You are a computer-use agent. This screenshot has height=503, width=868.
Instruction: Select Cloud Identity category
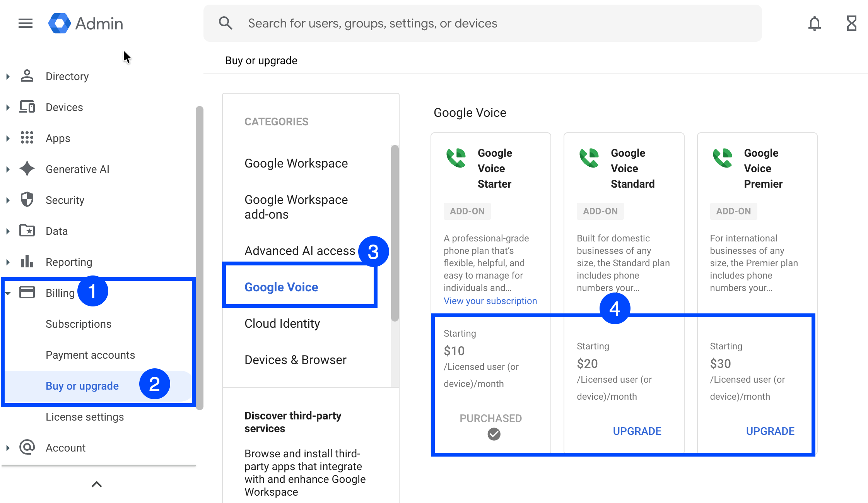click(x=282, y=323)
